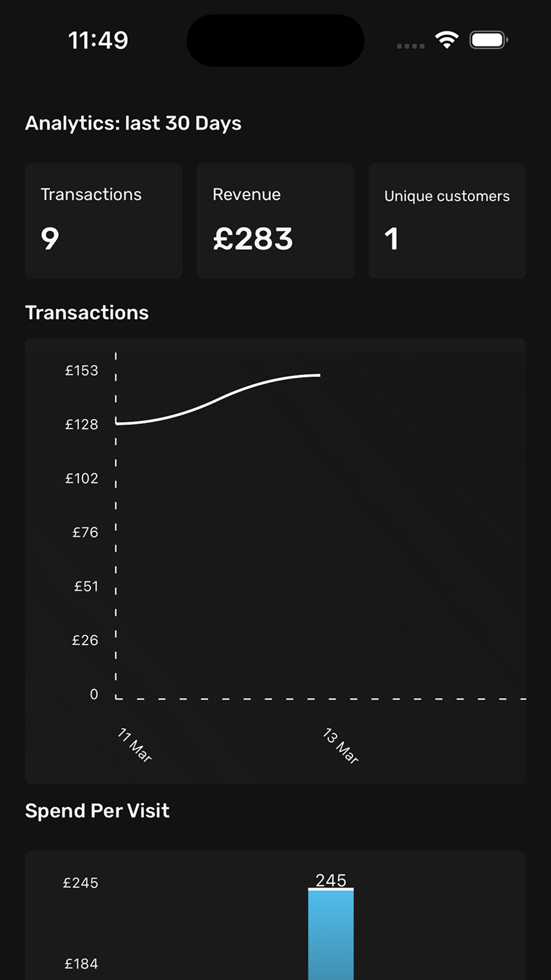Tap the Spend Per Visit heading

97,811
